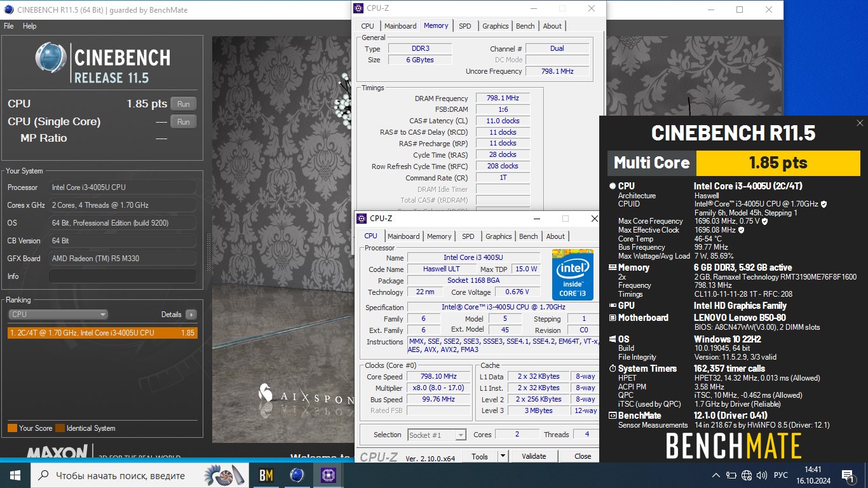Open SPD tab in upper CPU-Z window
Image resolution: width=868 pixels, height=488 pixels.
coord(465,26)
